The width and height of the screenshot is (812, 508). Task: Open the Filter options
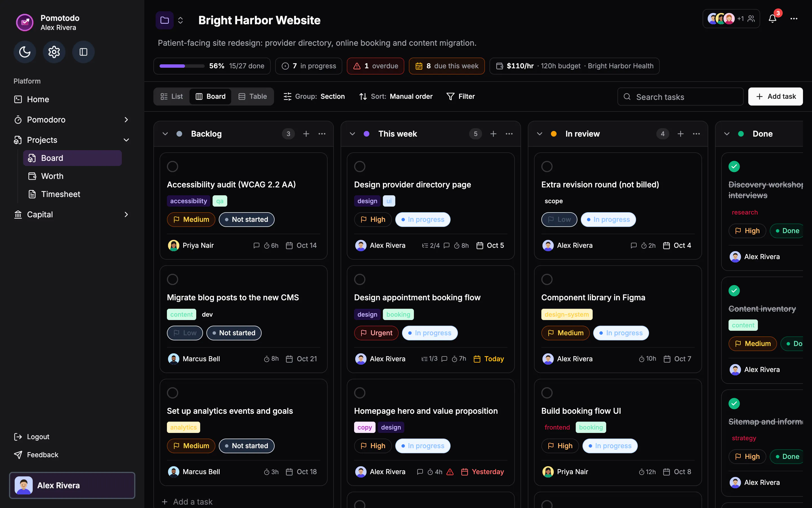(x=460, y=97)
